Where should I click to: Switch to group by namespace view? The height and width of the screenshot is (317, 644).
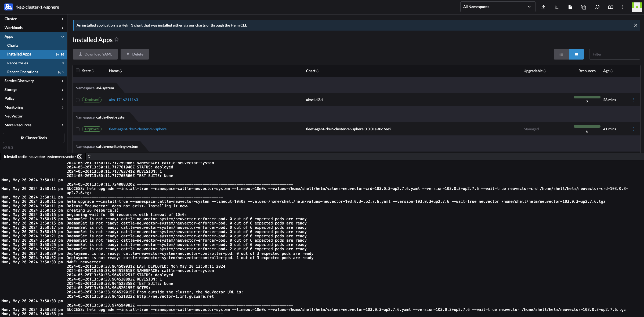tap(576, 54)
